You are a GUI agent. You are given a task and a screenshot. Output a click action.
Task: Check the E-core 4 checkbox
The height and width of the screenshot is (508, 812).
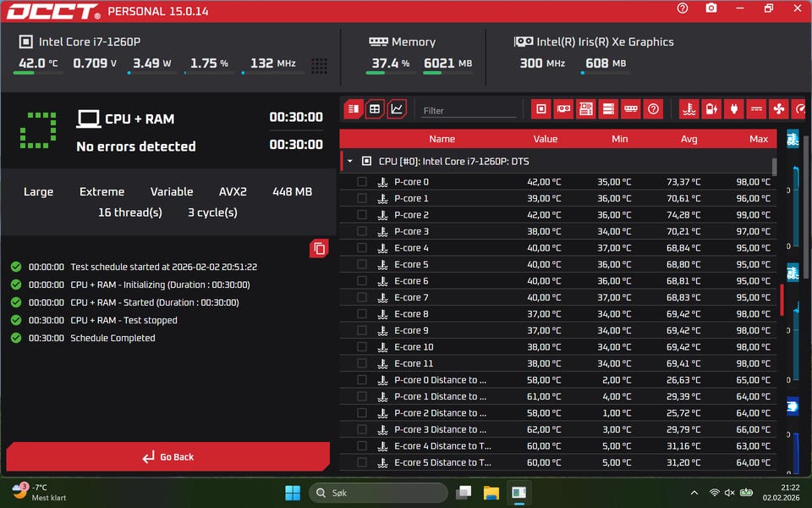pyautogui.click(x=362, y=248)
